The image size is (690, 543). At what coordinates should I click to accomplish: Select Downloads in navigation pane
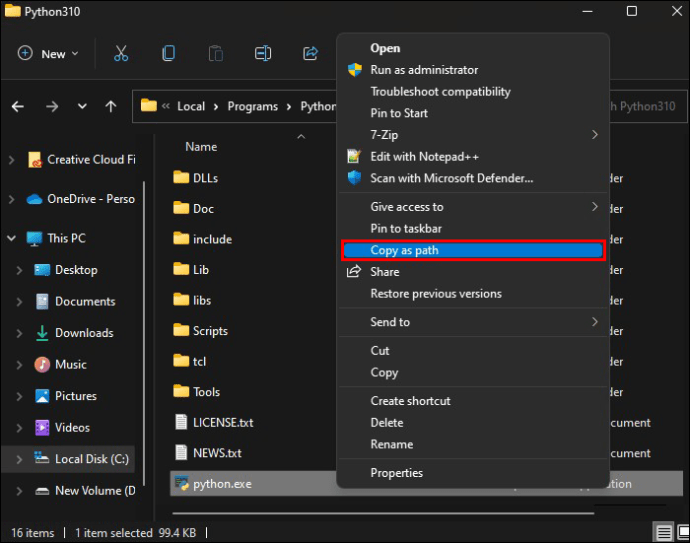point(84,333)
